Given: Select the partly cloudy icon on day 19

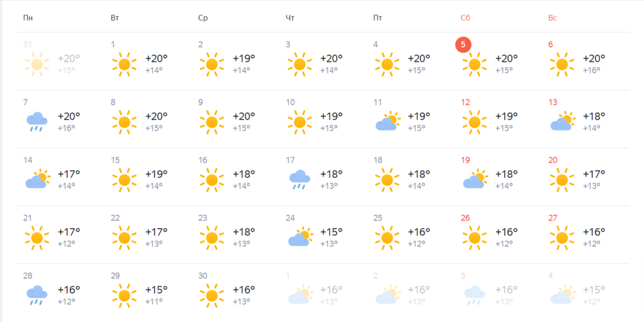Looking at the screenshot, I should 474,180.
